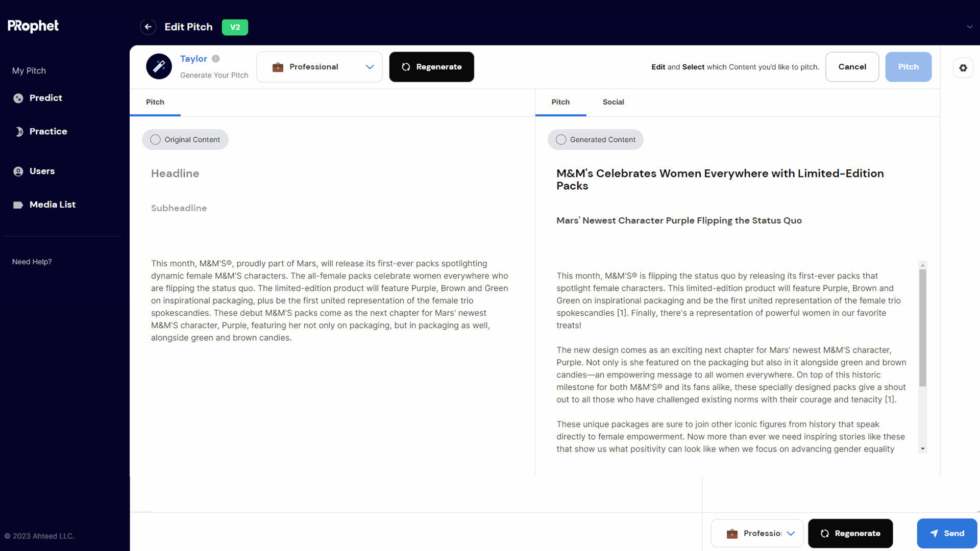Open settings with the gear icon

pyautogui.click(x=963, y=68)
